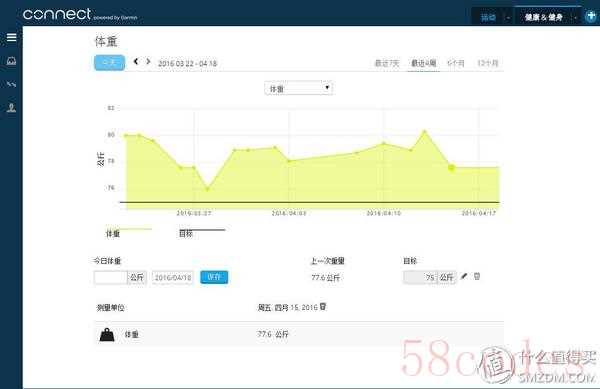Expand the 健康&健身 header menu arrow

pyautogui.click(x=575, y=18)
